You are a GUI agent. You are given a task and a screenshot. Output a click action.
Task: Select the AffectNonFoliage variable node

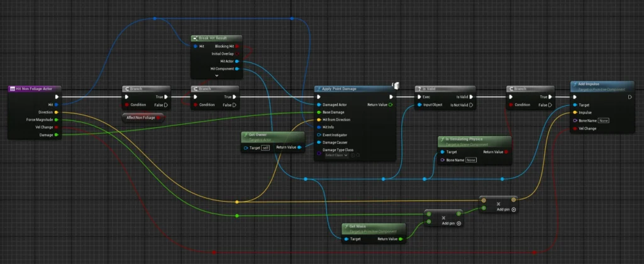pos(142,118)
